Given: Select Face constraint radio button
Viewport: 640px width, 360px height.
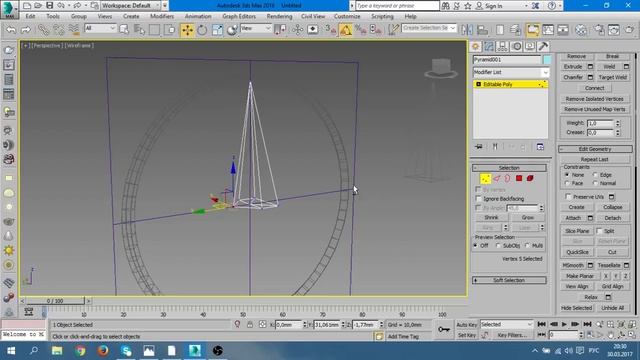Looking at the screenshot, I should [x=567, y=183].
